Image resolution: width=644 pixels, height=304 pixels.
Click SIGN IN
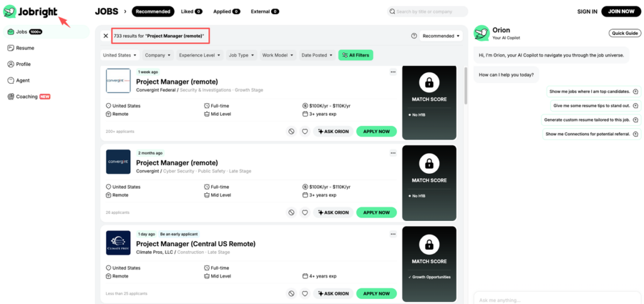pyautogui.click(x=587, y=11)
